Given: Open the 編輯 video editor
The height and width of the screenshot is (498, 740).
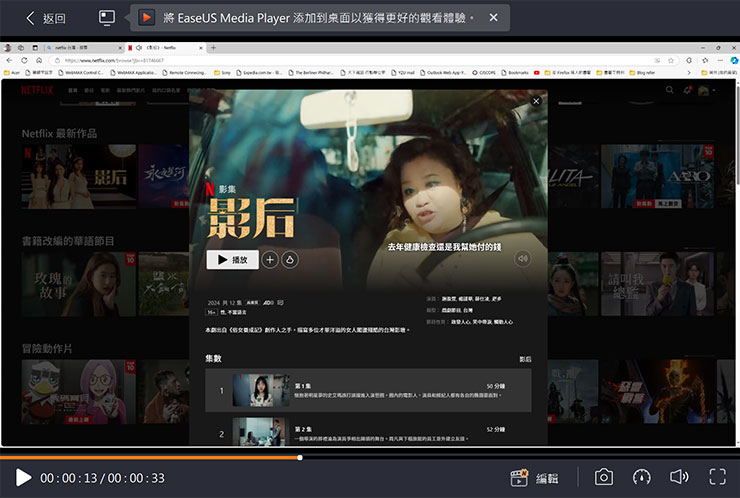Looking at the screenshot, I should point(535,478).
